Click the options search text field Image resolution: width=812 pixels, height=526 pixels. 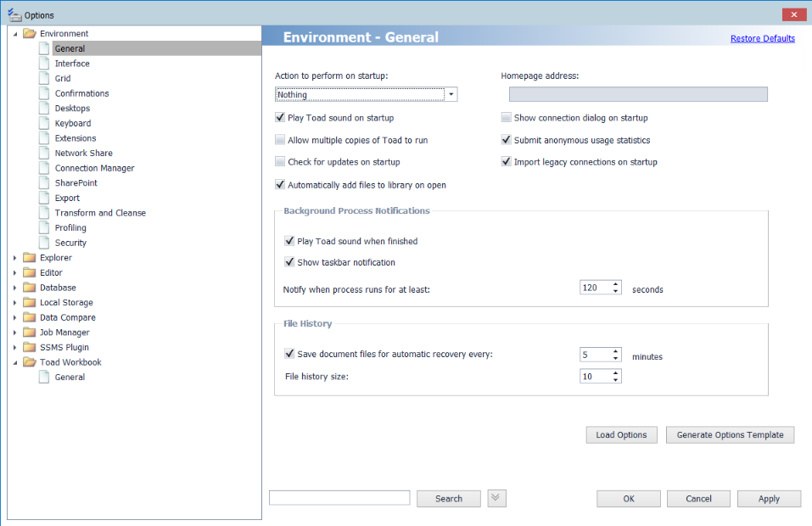pos(339,498)
